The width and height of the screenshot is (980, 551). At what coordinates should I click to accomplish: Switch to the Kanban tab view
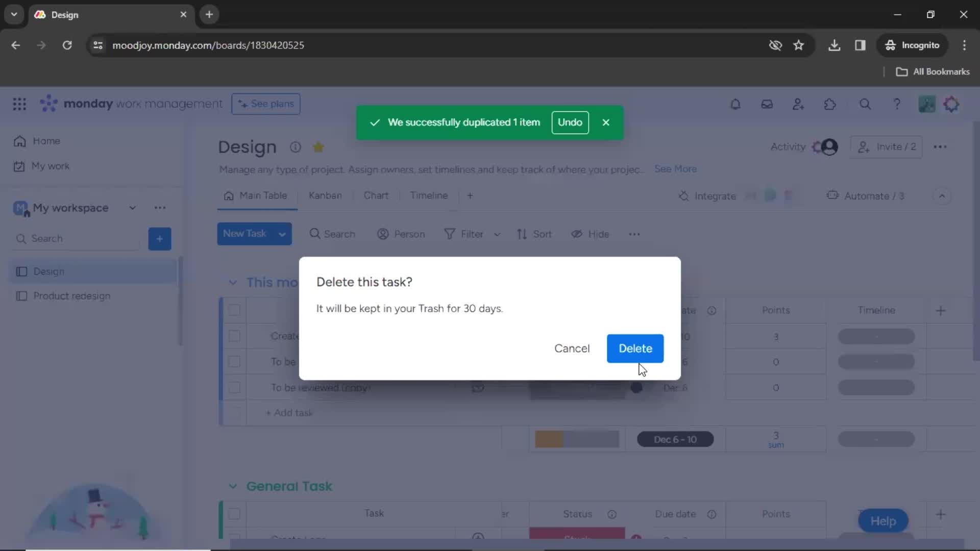[326, 196]
